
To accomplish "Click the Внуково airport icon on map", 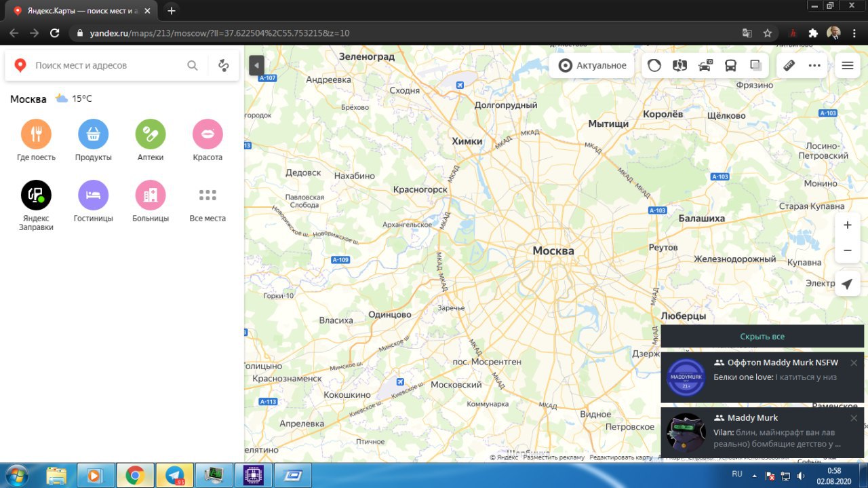I will (399, 381).
